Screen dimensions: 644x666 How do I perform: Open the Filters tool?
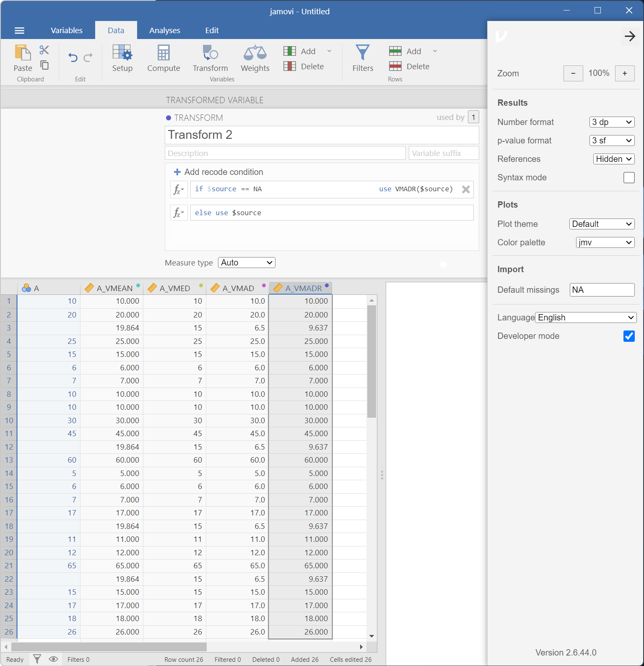(363, 58)
